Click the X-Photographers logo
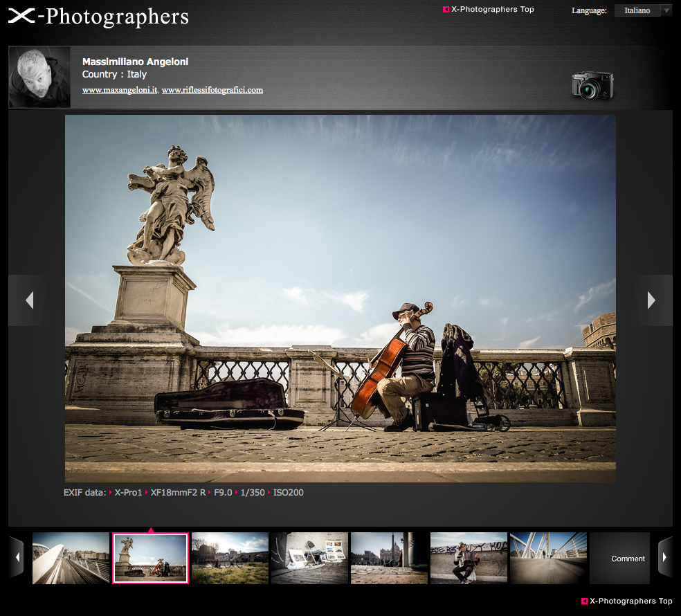Image resolution: width=681 pixels, height=616 pixels. [x=98, y=17]
